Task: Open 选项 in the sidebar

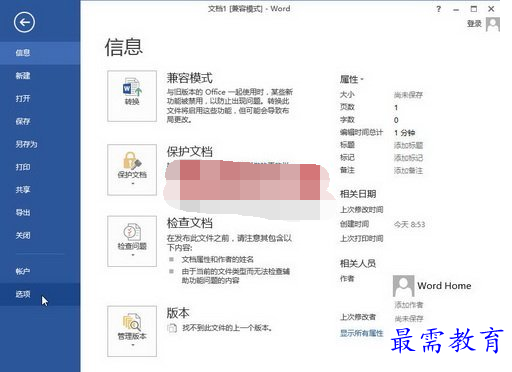Action: 40,294
